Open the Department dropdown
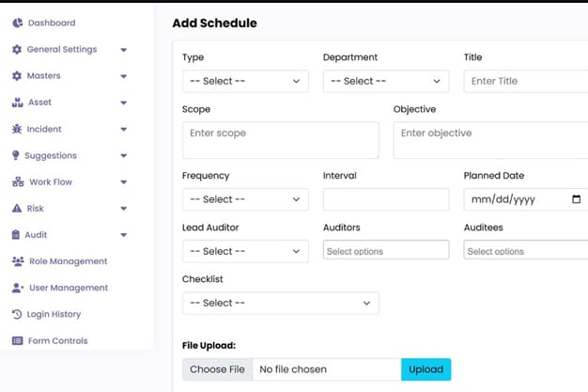The height and width of the screenshot is (392, 588). point(386,81)
